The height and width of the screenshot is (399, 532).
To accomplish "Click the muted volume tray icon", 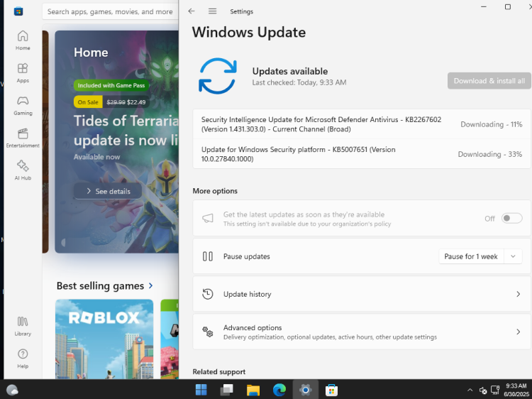I will (483, 390).
